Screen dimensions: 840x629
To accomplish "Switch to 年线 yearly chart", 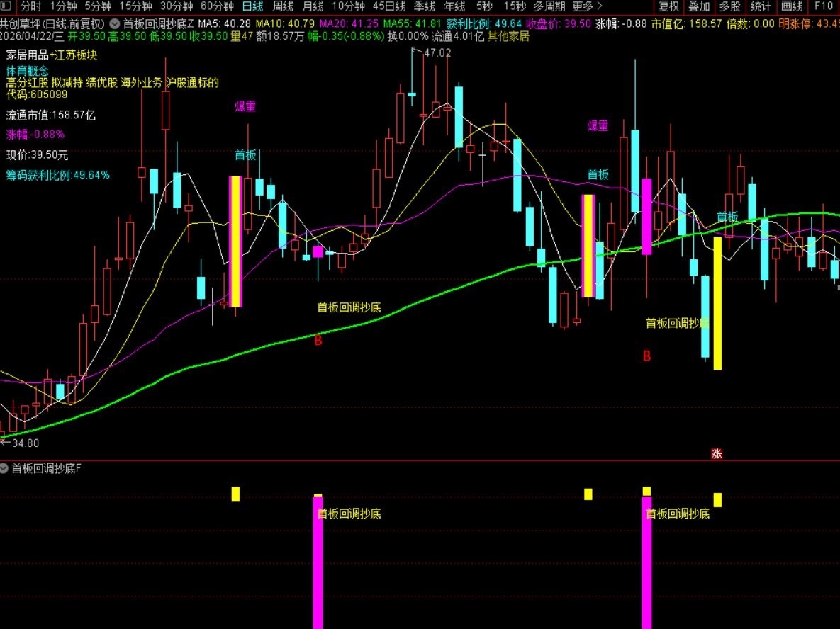I will click(x=454, y=6).
